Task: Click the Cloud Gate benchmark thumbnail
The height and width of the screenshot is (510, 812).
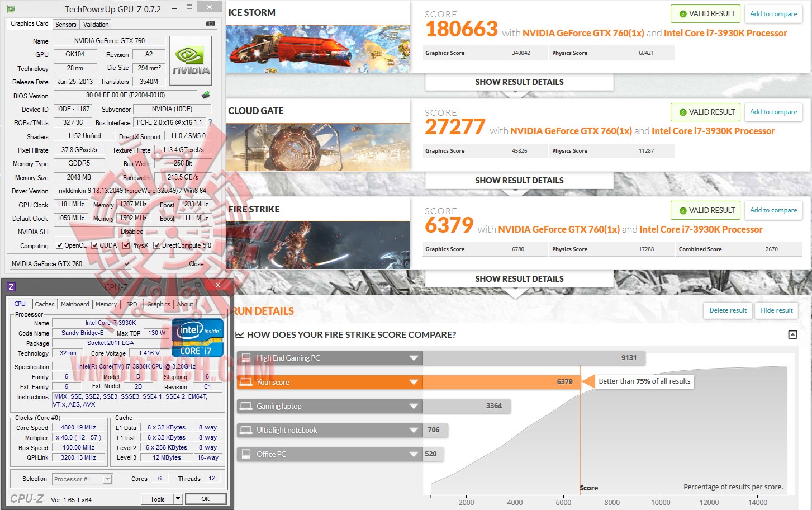Action: pos(317,147)
